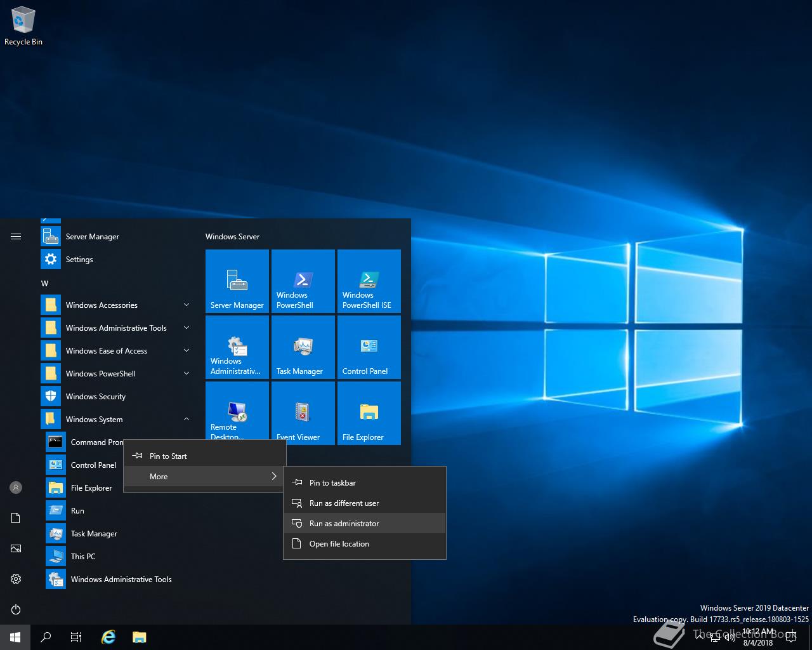812x650 pixels.
Task: Open Settings gear in Start rail
Action: coord(16,579)
